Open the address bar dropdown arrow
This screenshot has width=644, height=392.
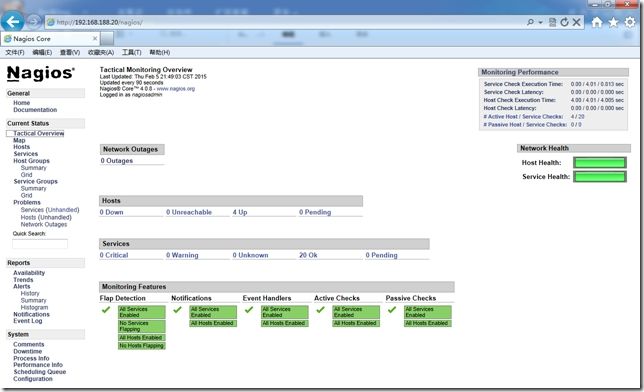(540, 23)
